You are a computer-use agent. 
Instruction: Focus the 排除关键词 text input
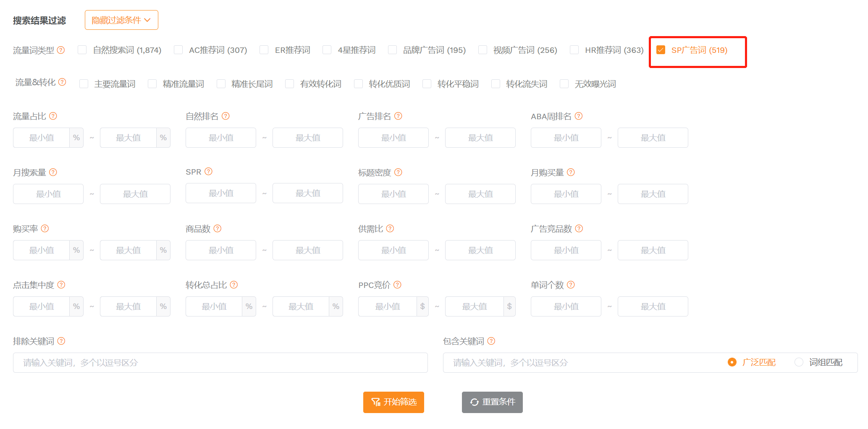pyautogui.click(x=220, y=363)
